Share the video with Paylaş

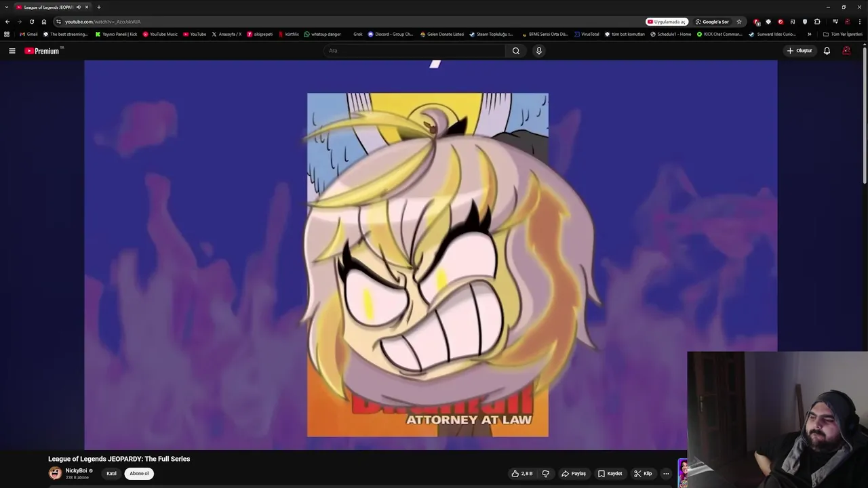click(574, 474)
